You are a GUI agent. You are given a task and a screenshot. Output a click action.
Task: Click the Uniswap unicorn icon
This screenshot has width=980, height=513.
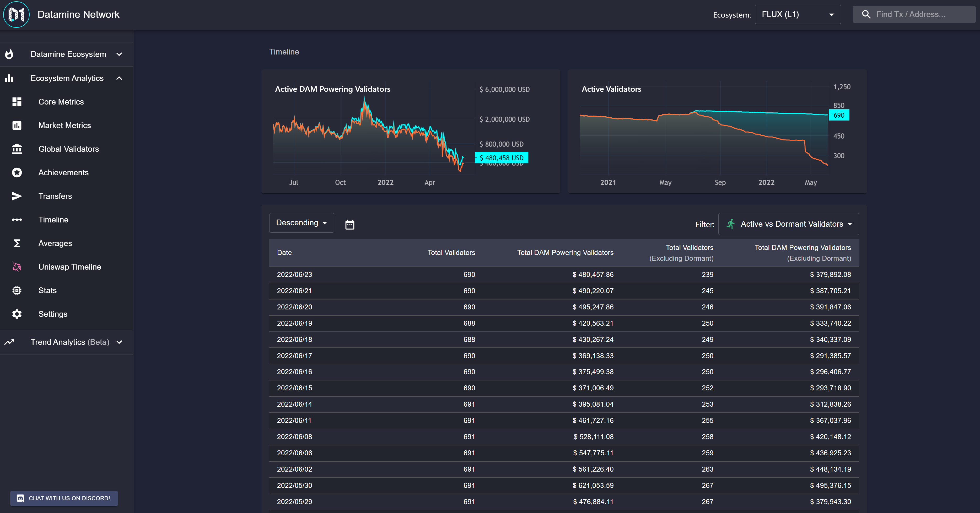click(x=17, y=267)
